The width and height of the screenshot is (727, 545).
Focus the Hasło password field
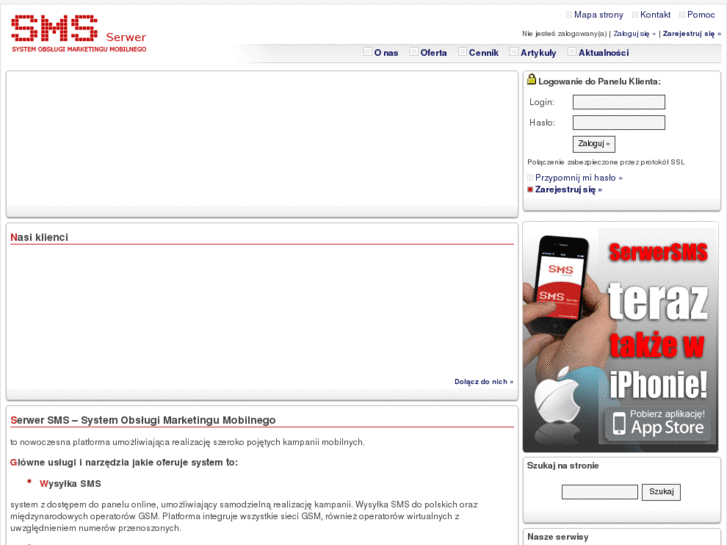coord(619,122)
